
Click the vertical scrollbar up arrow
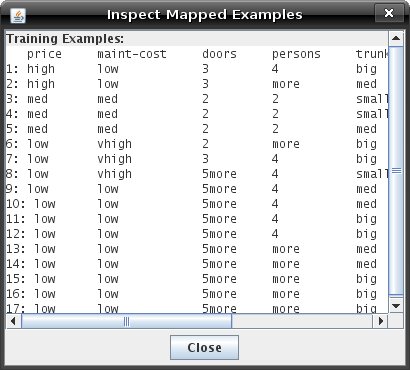click(396, 38)
